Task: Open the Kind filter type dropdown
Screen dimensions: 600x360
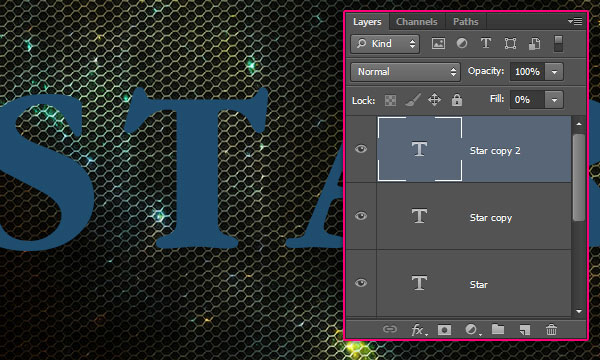Action: 385,44
